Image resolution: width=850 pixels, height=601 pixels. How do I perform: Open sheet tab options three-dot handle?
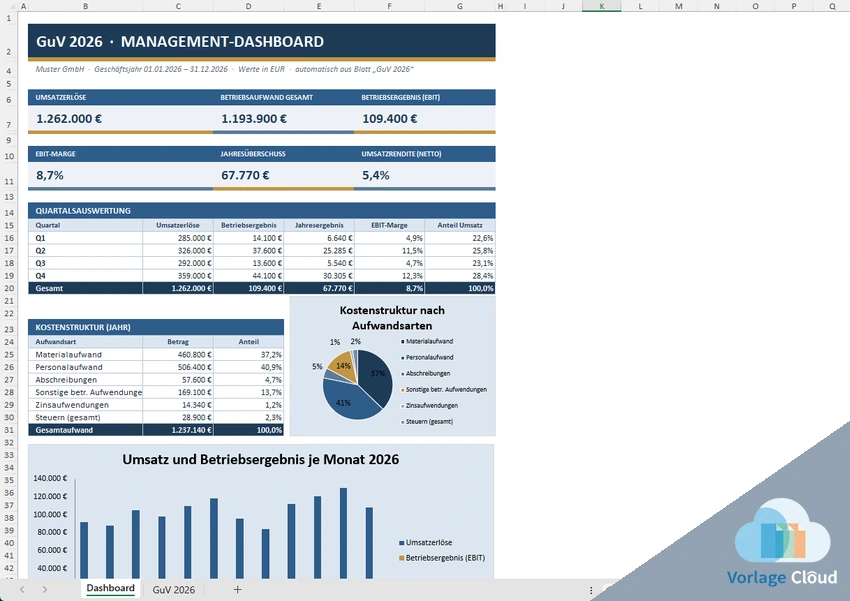click(591, 590)
